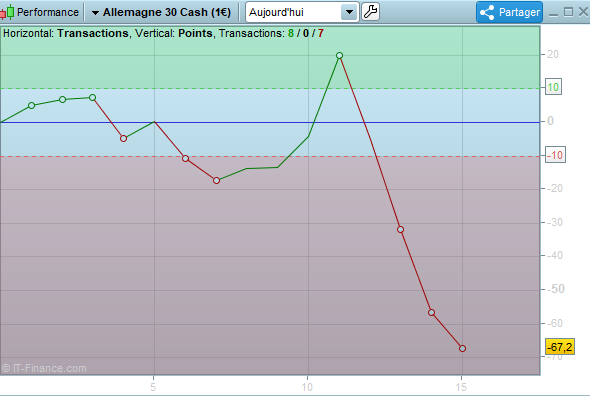Maximize the Performance window
590x396 pixels.
coord(568,12)
